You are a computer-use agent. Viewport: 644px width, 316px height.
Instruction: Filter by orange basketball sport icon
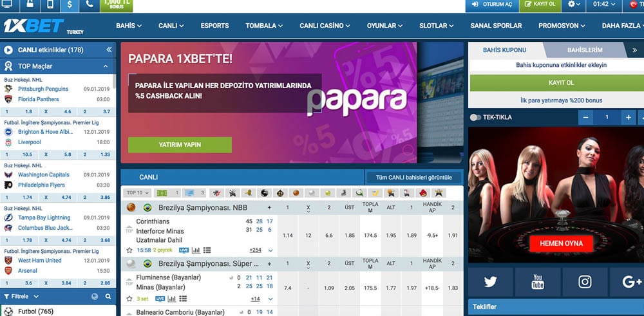pos(296,192)
